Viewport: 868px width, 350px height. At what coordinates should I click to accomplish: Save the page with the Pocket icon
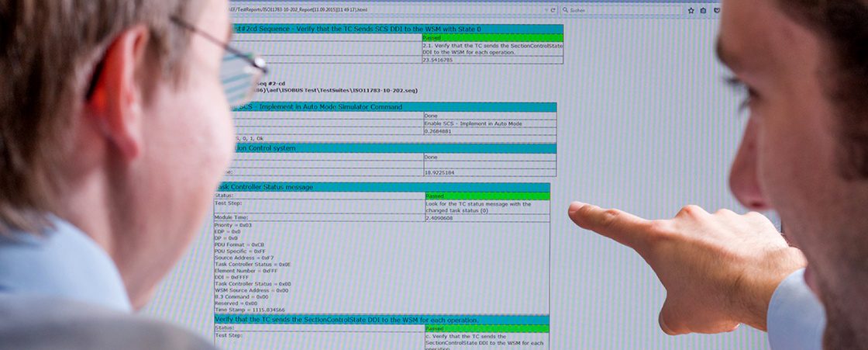(716, 10)
